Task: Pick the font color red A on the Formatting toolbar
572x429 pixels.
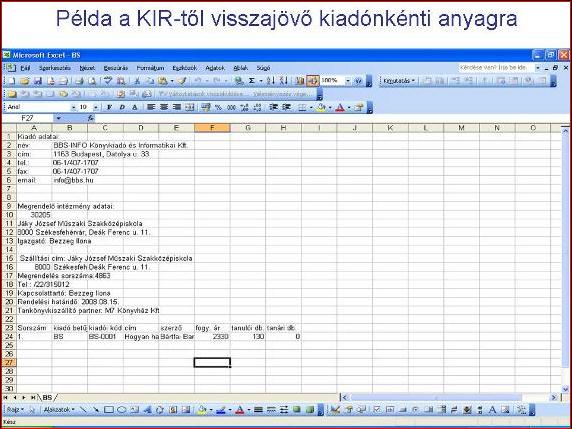Action: point(340,107)
